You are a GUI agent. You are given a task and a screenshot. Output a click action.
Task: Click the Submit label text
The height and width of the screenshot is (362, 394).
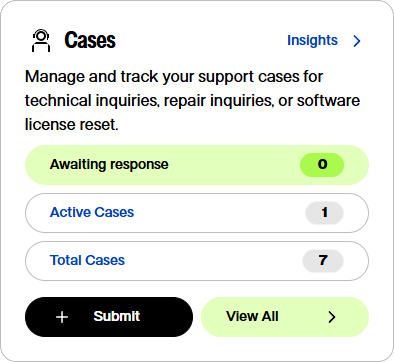click(117, 316)
